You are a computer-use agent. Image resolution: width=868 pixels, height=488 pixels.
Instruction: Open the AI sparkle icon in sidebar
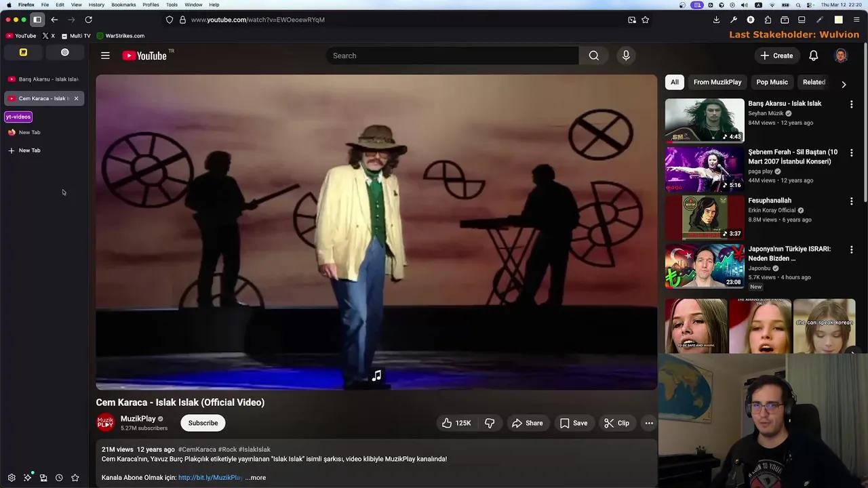27,478
